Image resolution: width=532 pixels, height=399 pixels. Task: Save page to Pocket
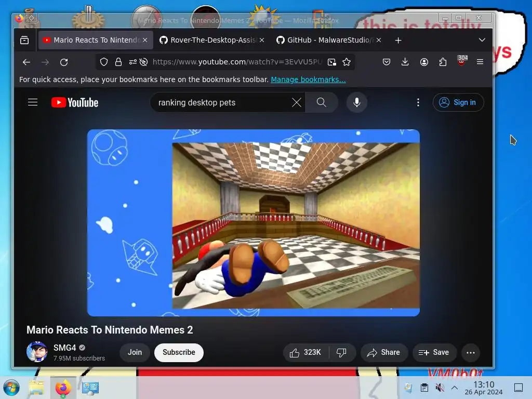pyautogui.click(x=387, y=62)
